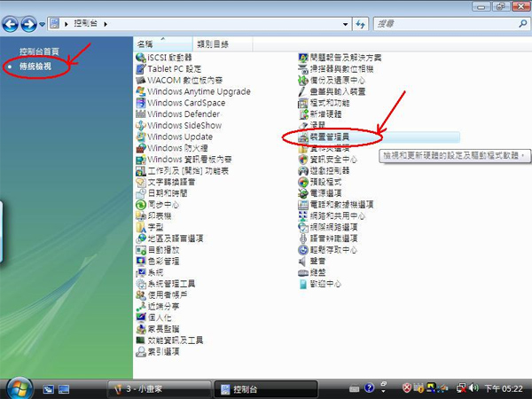Open the 問題報告及解決方案 icon
Screen dimensions: 532x399
coord(303,58)
